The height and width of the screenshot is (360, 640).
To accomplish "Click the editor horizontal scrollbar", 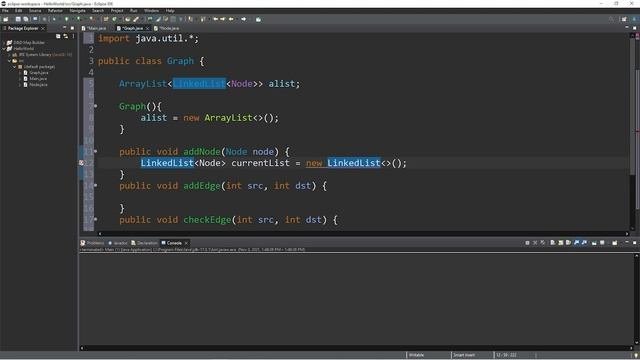I will click(x=363, y=234).
